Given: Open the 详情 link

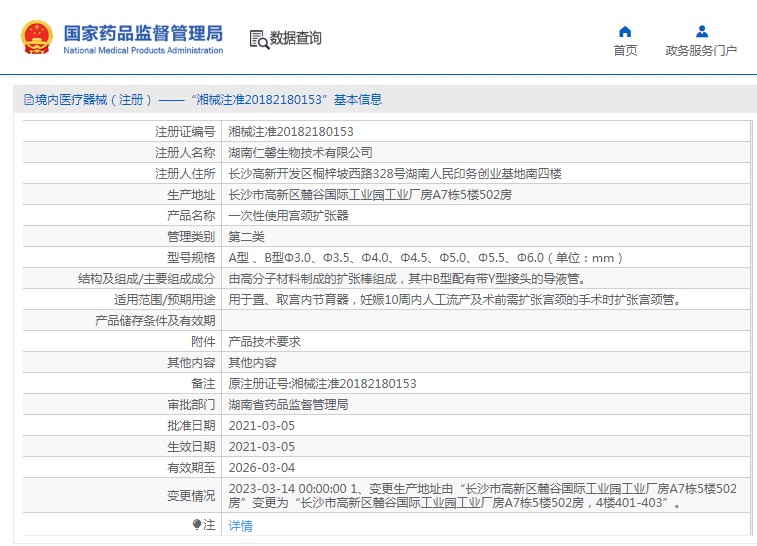Looking at the screenshot, I should [x=240, y=525].
